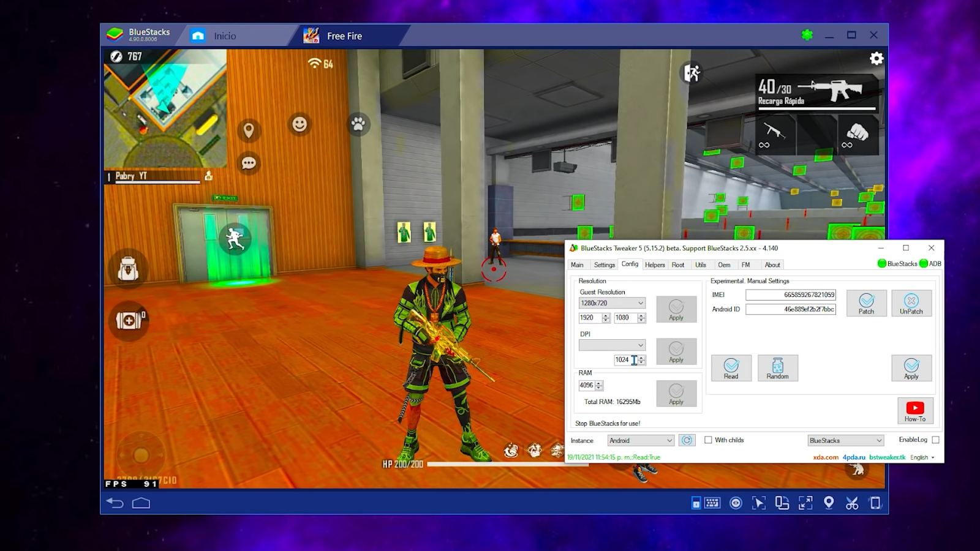Toggle fullscreen in BlueStacks toolbar
This screenshot has height=551, width=980.
[x=805, y=503]
